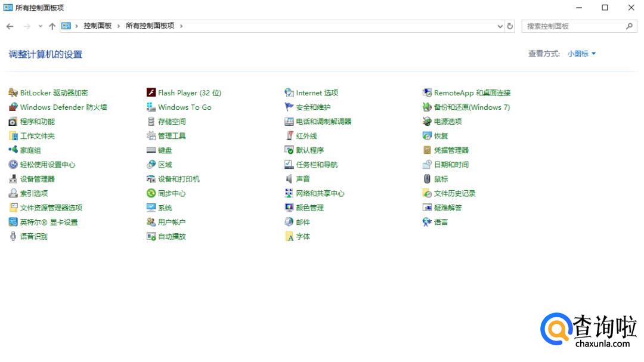Open the 设备和打印机 icon
This screenshot has height=362, width=644.
click(x=151, y=179)
